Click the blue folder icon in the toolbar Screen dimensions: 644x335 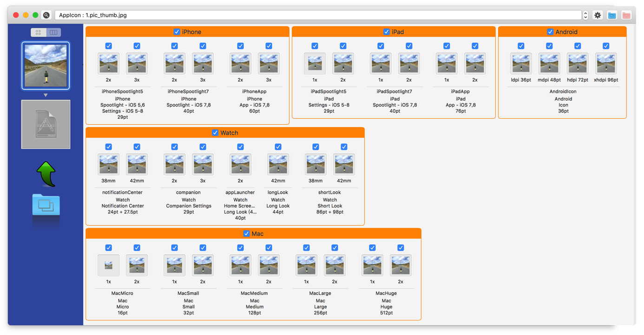(612, 15)
